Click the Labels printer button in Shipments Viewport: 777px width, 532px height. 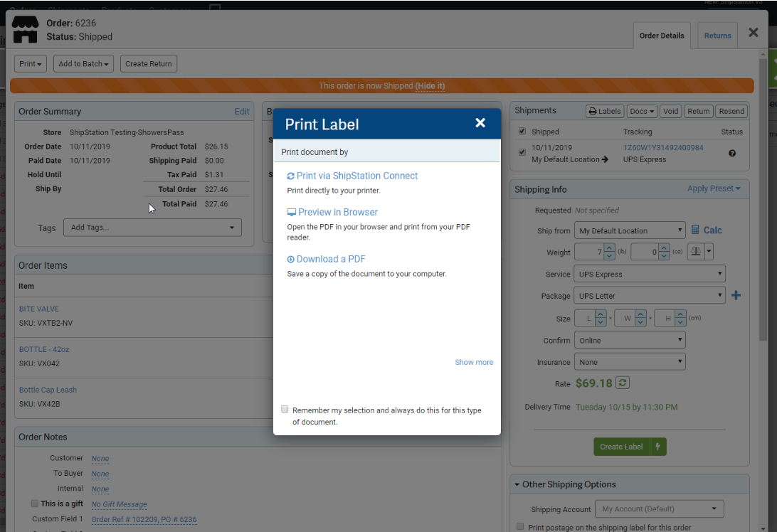pyautogui.click(x=605, y=111)
